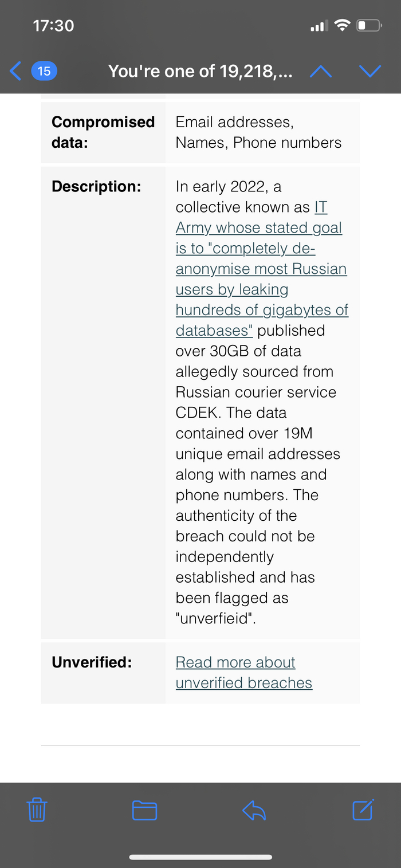Reply using the curved arrow icon
The width and height of the screenshot is (401, 868).
tap(254, 810)
